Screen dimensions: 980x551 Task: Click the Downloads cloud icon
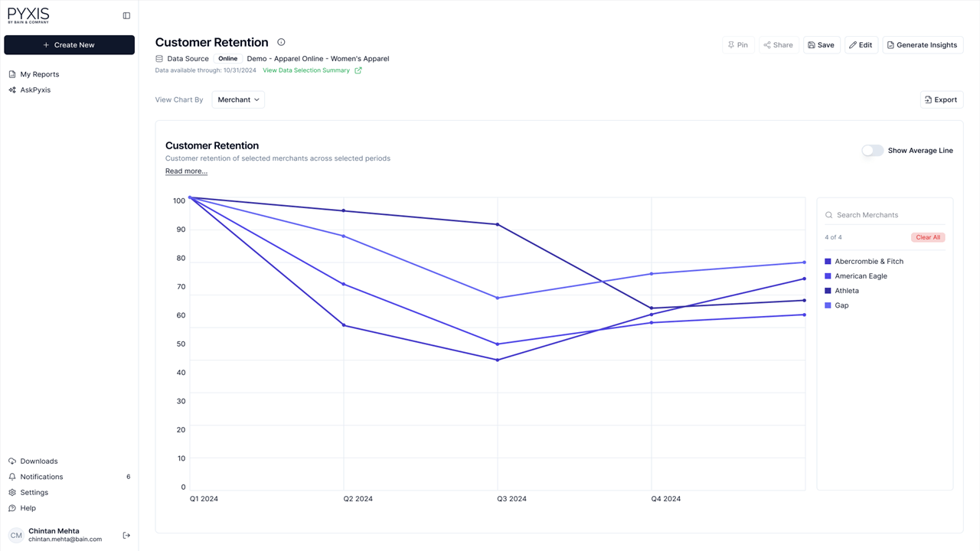click(12, 461)
